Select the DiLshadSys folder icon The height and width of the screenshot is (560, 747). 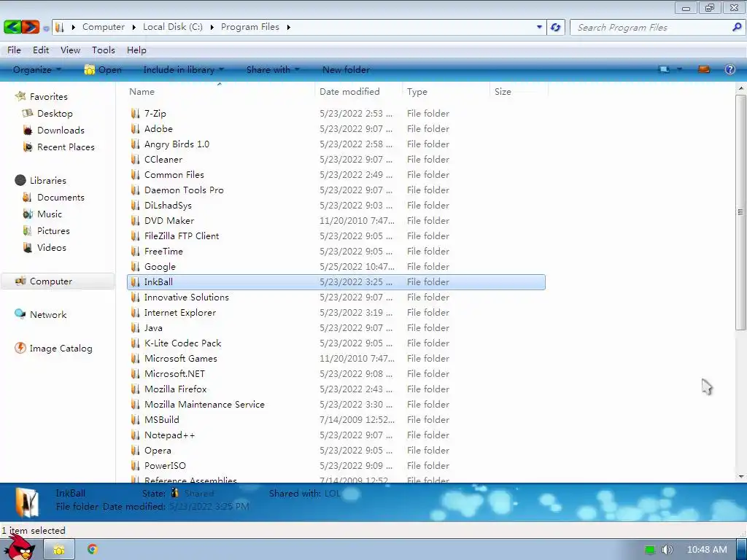pyautogui.click(x=135, y=205)
